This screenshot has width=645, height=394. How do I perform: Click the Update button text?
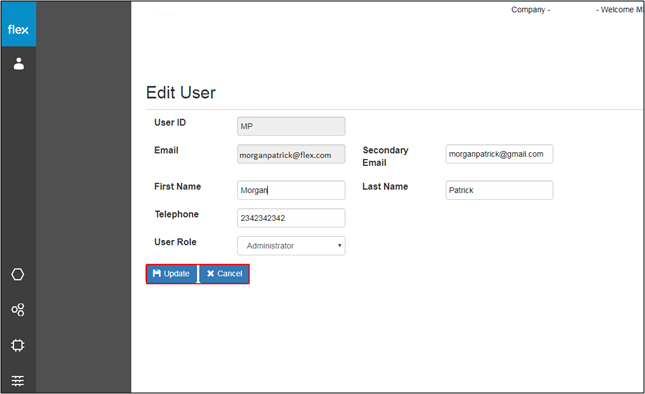tap(176, 273)
